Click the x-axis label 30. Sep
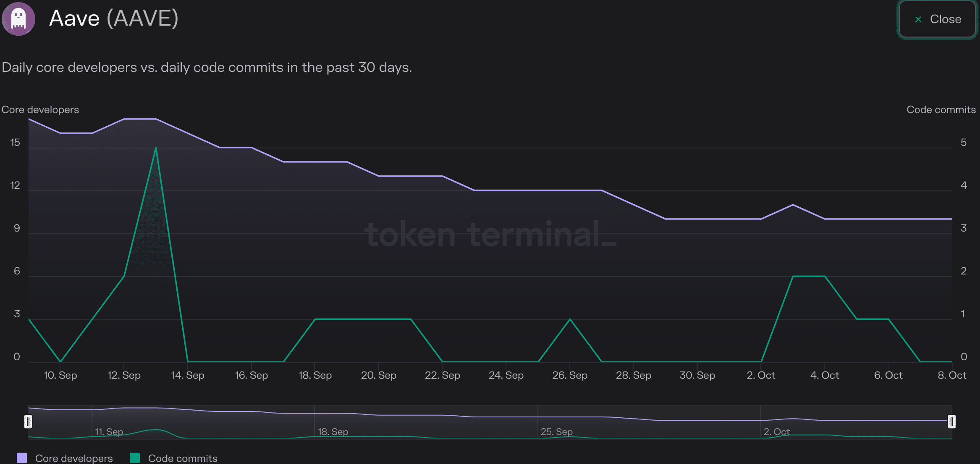Viewport: 980px width, 464px height. 697,375
